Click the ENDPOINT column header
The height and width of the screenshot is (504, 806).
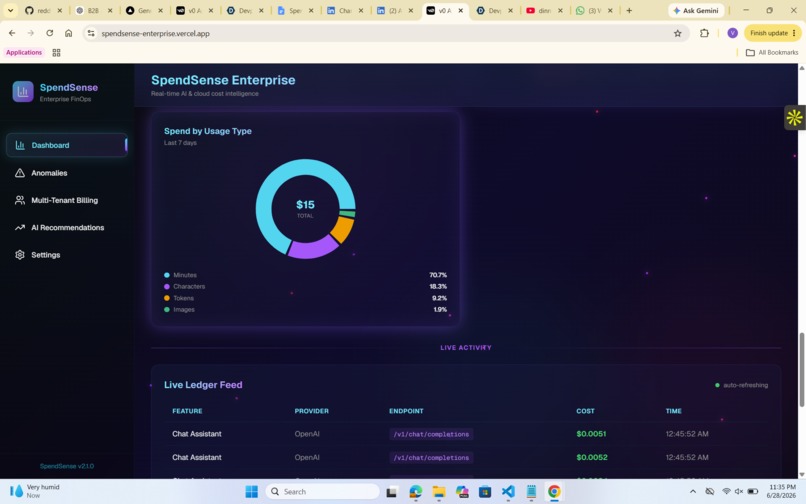pyautogui.click(x=406, y=411)
